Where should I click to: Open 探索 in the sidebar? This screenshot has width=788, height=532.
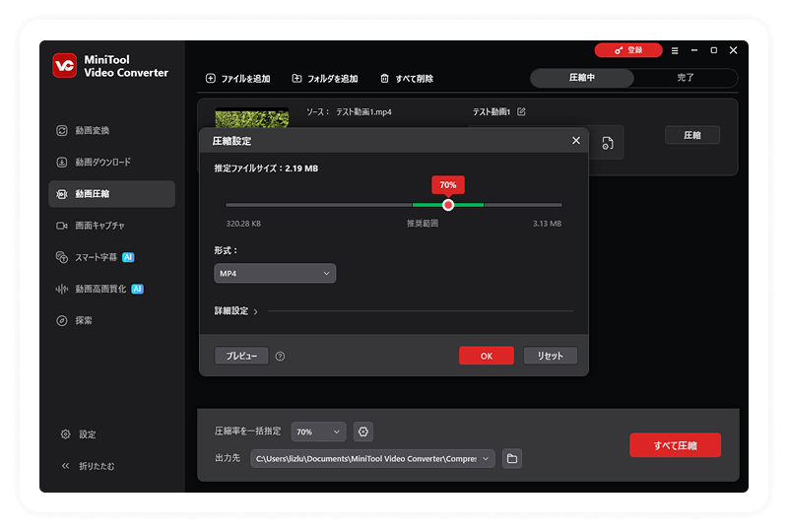click(74, 321)
